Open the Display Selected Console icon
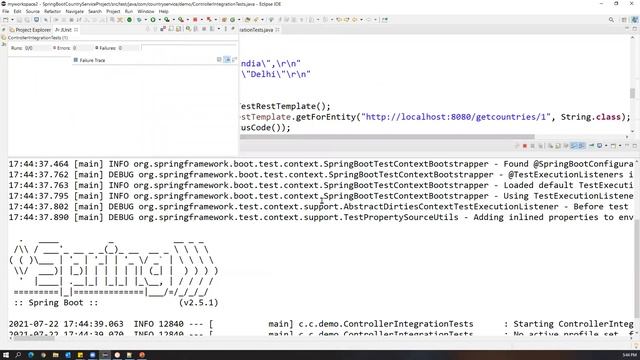 click(600, 146)
